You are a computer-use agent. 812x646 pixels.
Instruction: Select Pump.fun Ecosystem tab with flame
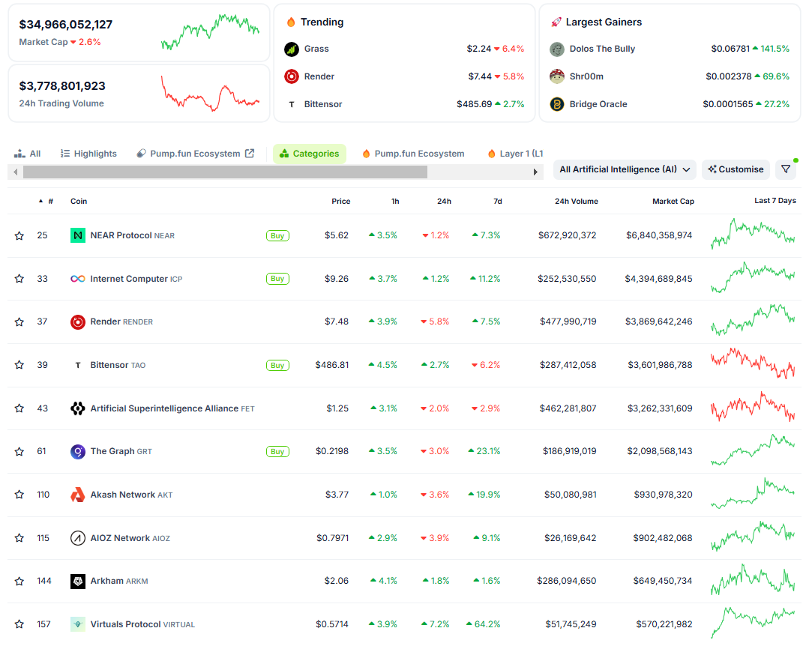(412, 154)
